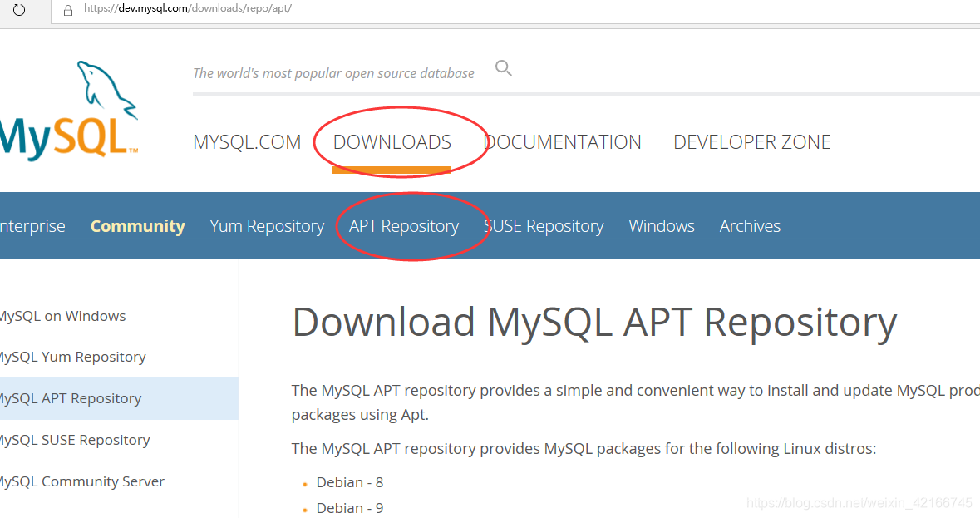The image size is (980, 518).
Task: Open MySQL SUSE Repository sidebar link
Action: pos(75,440)
